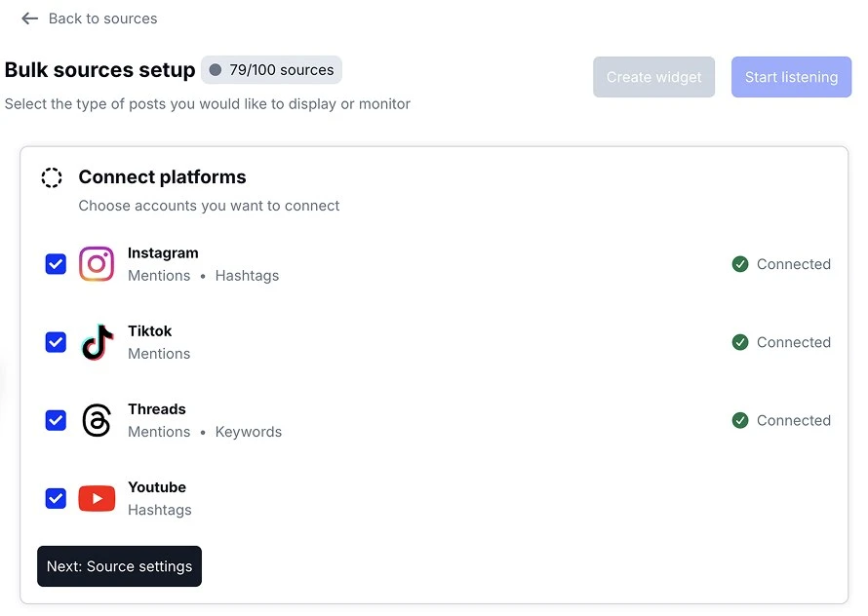Image resolution: width=868 pixels, height=616 pixels.
Task: Click Tiktok's Mentions label
Action: (x=159, y=354)
